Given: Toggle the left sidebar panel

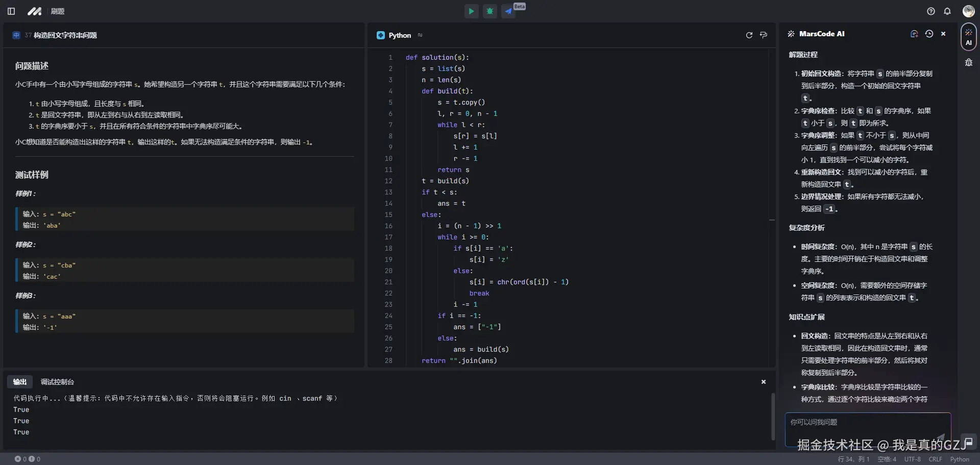Looking at the screenshot, I should (x=11, y=11).
